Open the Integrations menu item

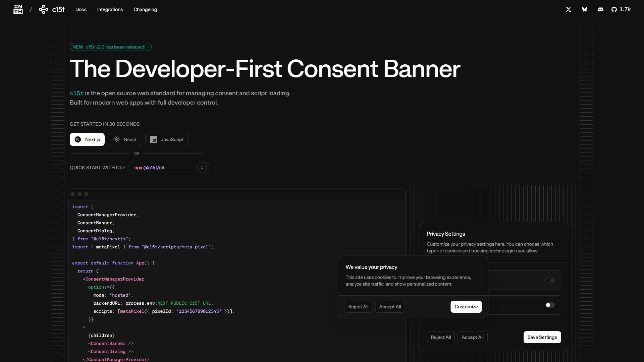[x=110, y=9]
